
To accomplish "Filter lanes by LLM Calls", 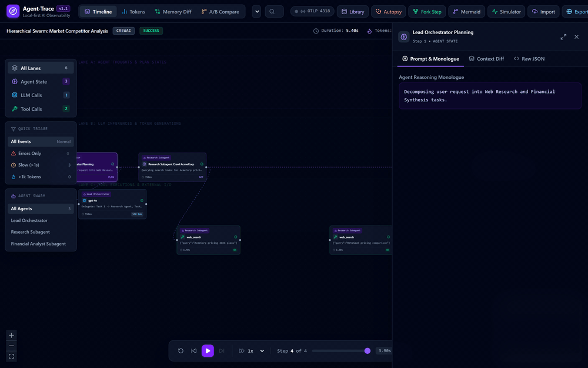I will pyautogui.click(x=41, y=95).
